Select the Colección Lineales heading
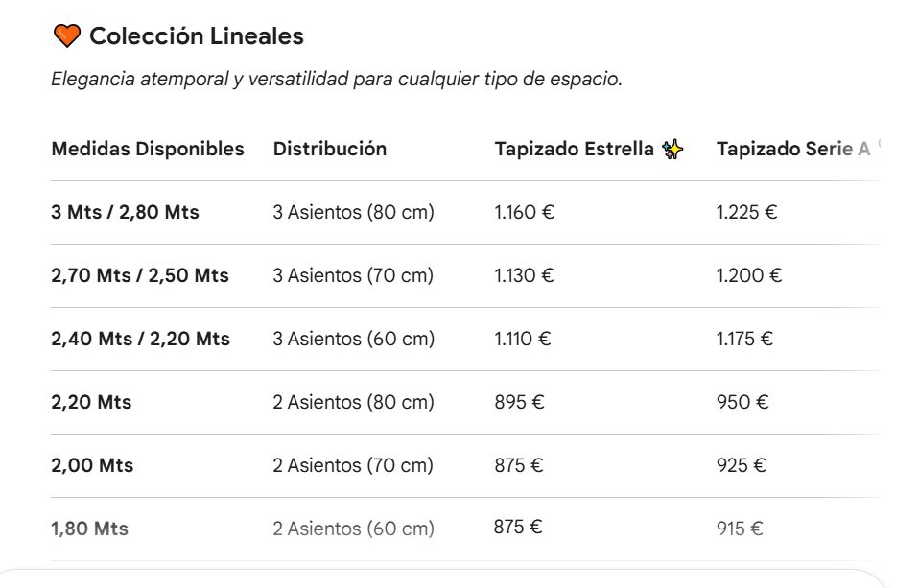Viewport: 919px width, 588px height. (197, 36)
